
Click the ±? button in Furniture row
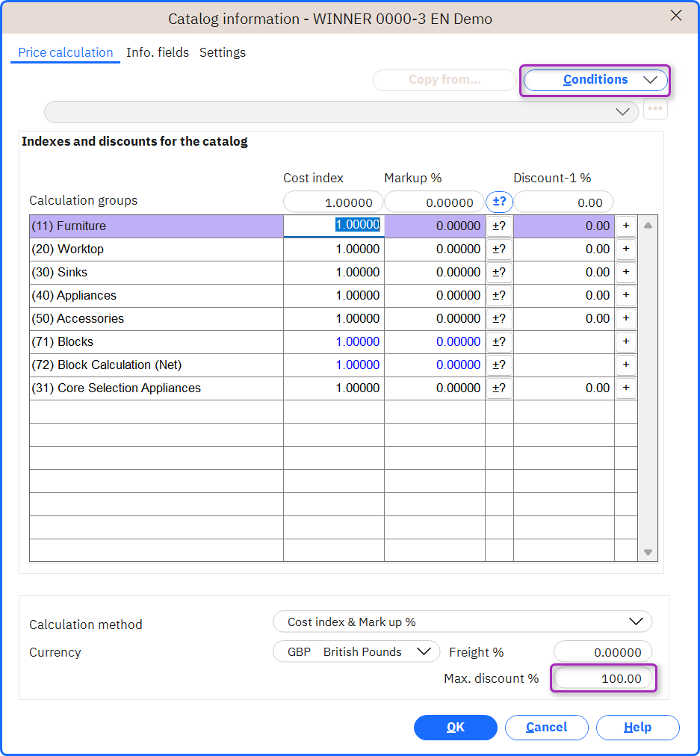499,226
